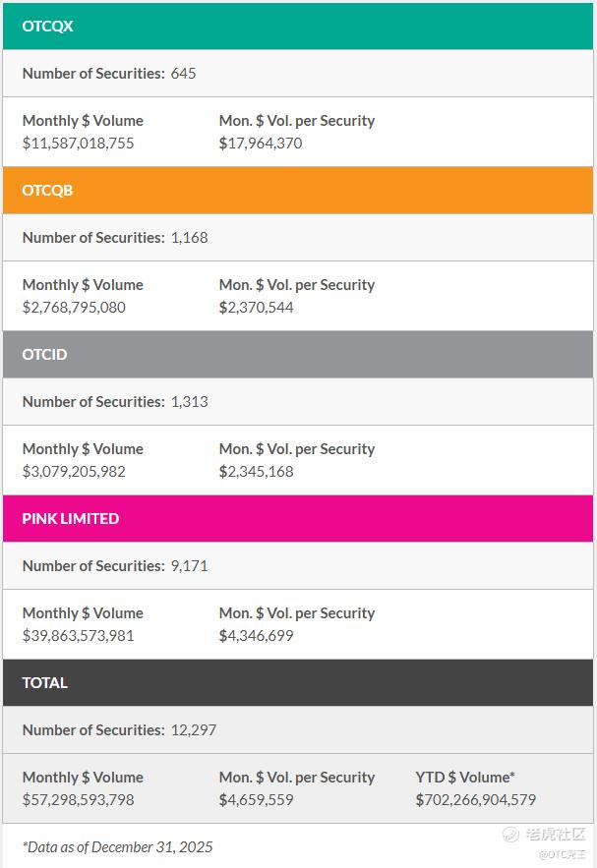Select OTCID per-security value $2,345,168
The height and width of the screenshot is (868, 597).
pyautogui.click(x=257, y=472)
